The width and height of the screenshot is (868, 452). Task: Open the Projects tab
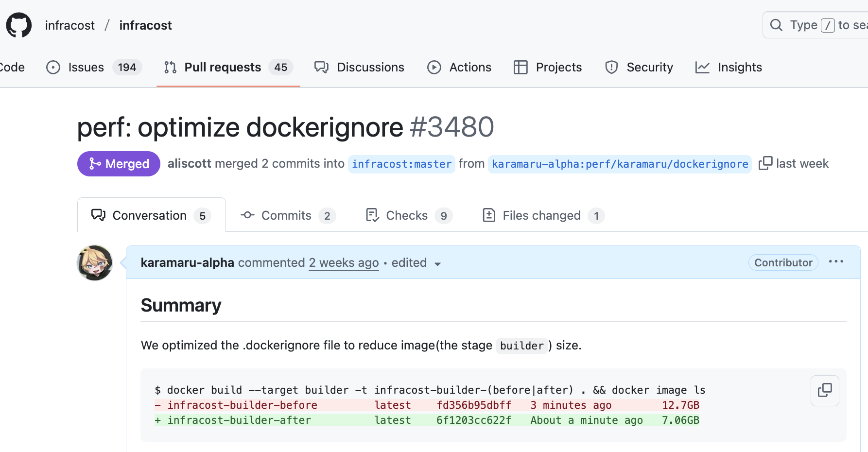point(548,67)
